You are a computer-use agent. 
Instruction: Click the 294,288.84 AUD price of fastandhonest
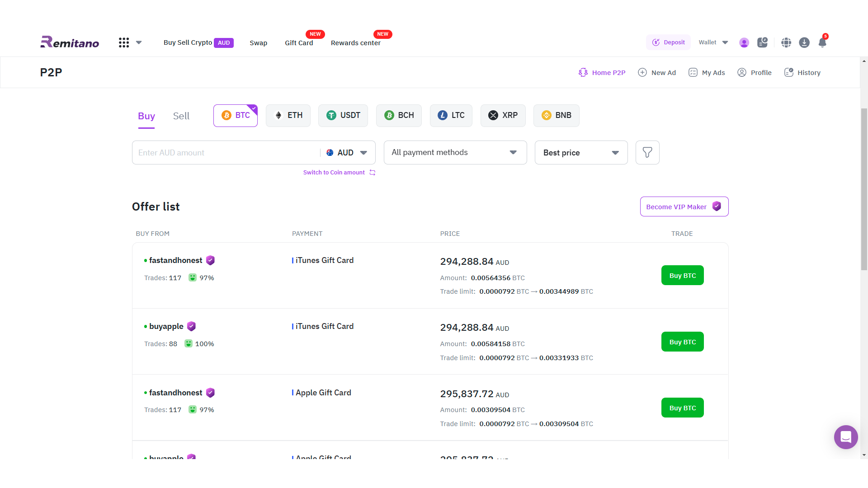click(475, 262)
